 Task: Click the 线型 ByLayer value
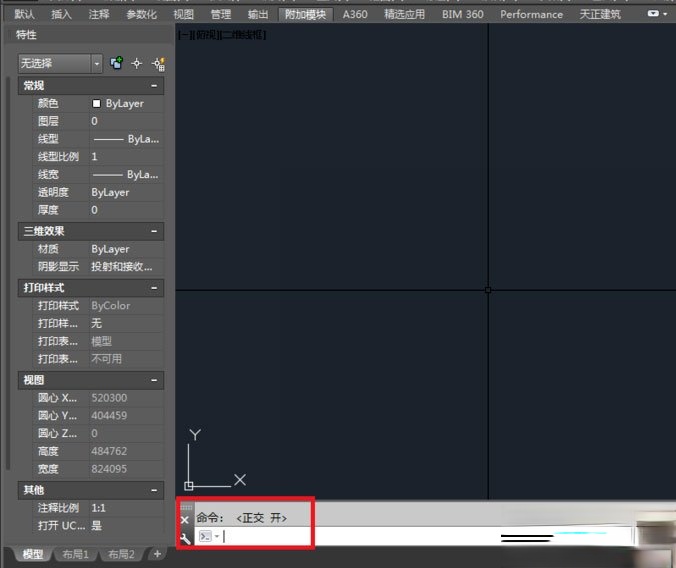126,139
